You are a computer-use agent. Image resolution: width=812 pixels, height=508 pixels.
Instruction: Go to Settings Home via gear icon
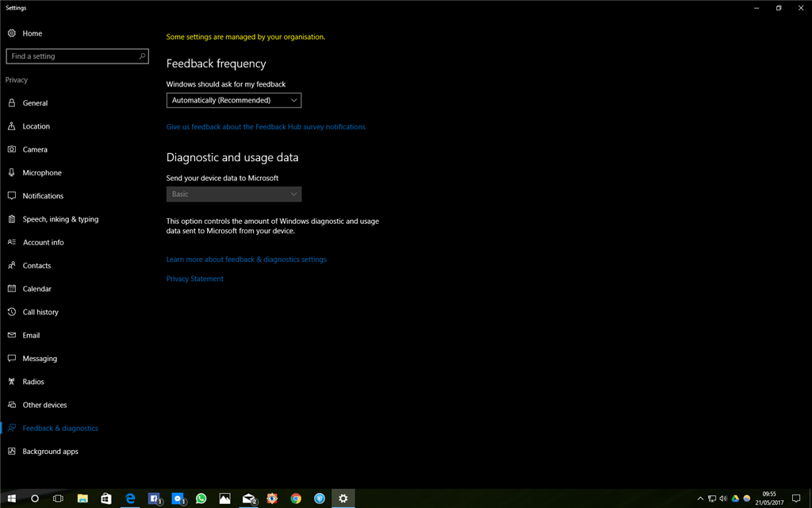tap(11, 33)
